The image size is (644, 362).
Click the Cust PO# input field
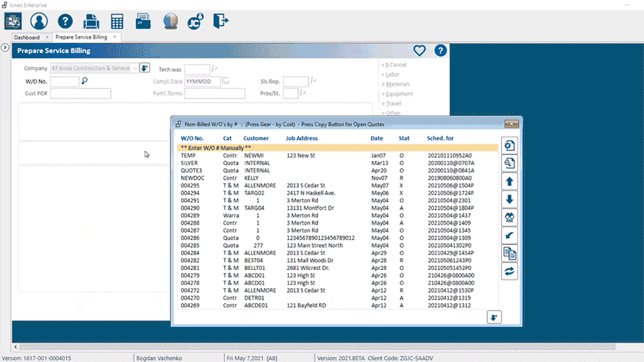point(80,93)
